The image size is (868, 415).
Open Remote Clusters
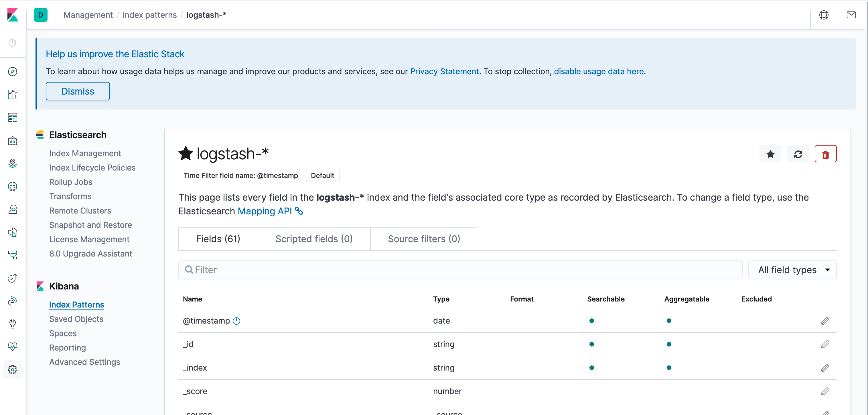pos(80,211)
